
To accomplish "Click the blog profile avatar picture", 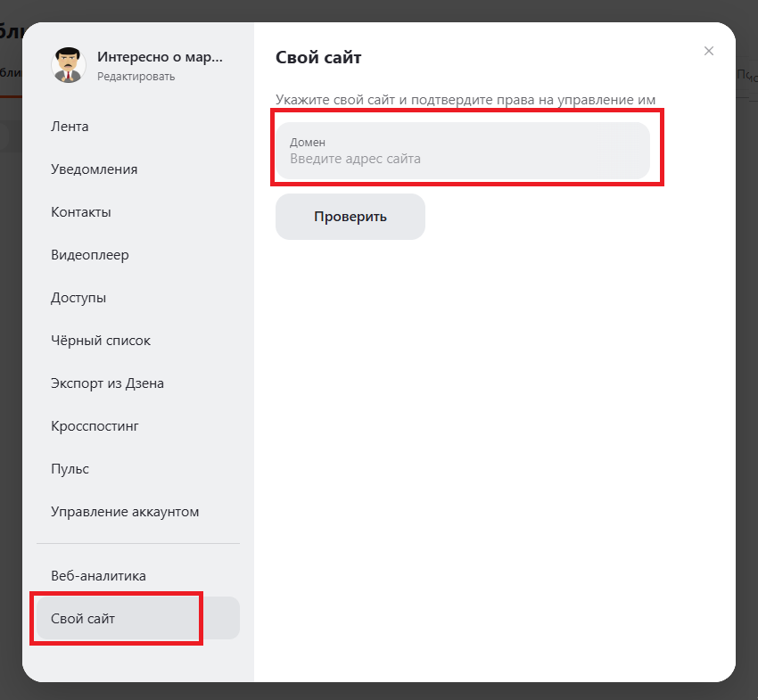I will (x=70, y=65).
